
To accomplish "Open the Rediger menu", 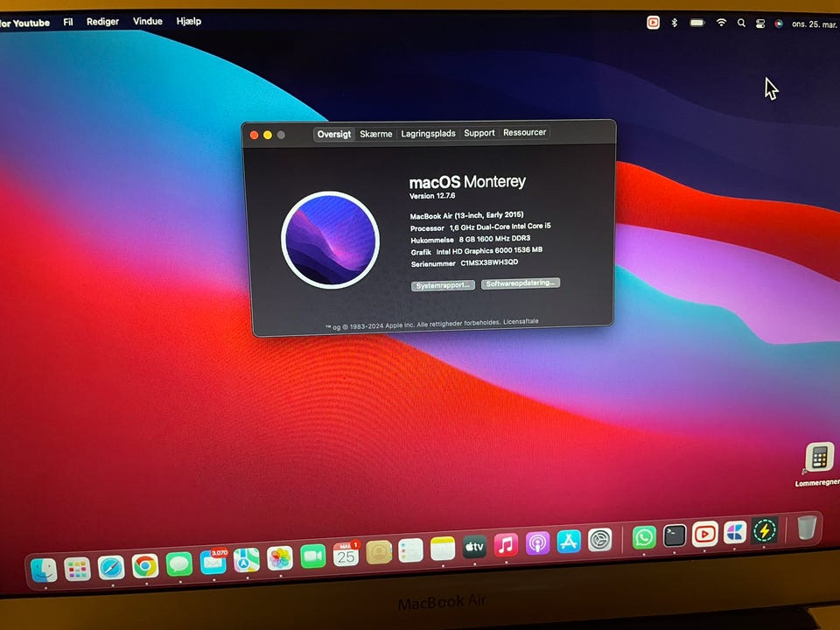I will coord(102,22).
